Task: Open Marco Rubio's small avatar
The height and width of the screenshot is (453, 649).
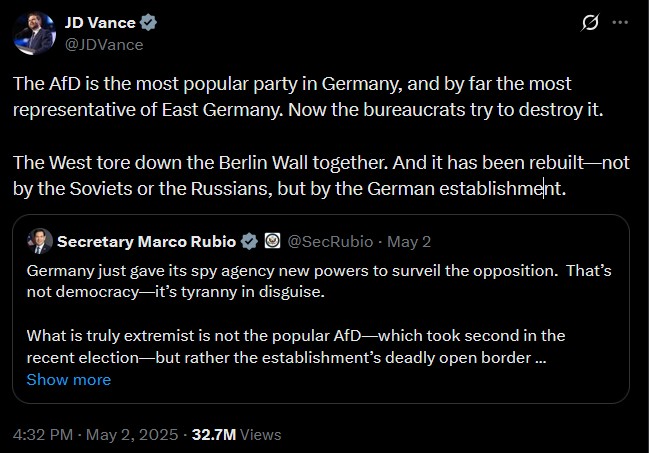Action: click(40, 241)
